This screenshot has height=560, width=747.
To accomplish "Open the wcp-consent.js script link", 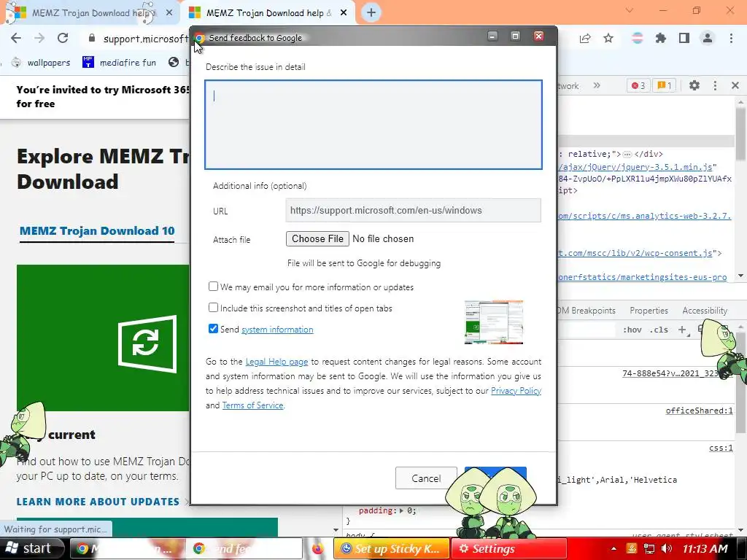I will (635, 253).
